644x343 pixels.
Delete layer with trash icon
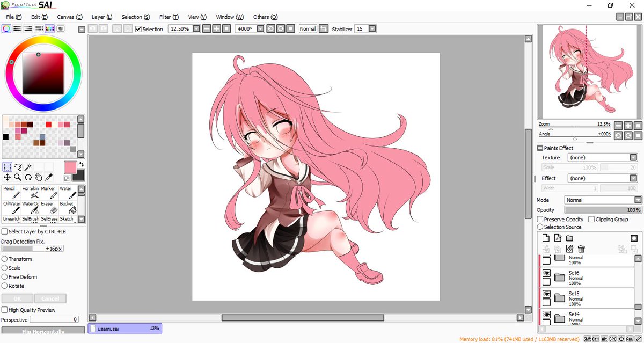click(x=581, y=249)
